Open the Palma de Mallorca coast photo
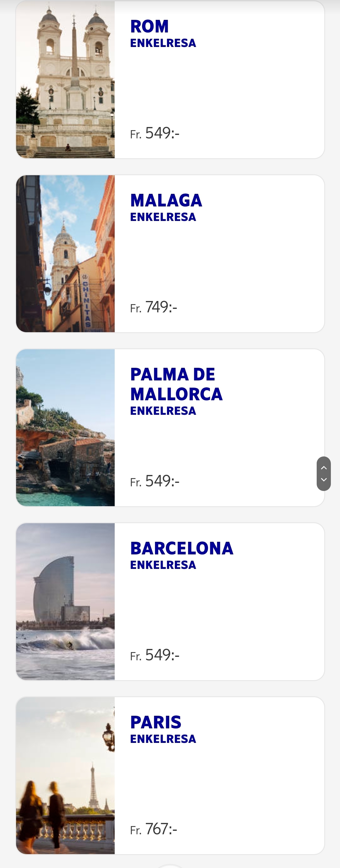This screenshot has height=868, width=340. pos(65,427)
